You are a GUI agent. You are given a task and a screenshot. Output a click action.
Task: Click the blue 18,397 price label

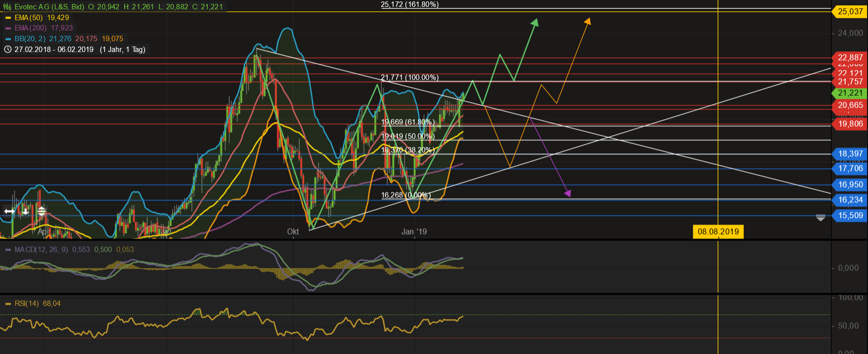coord(850,154)
